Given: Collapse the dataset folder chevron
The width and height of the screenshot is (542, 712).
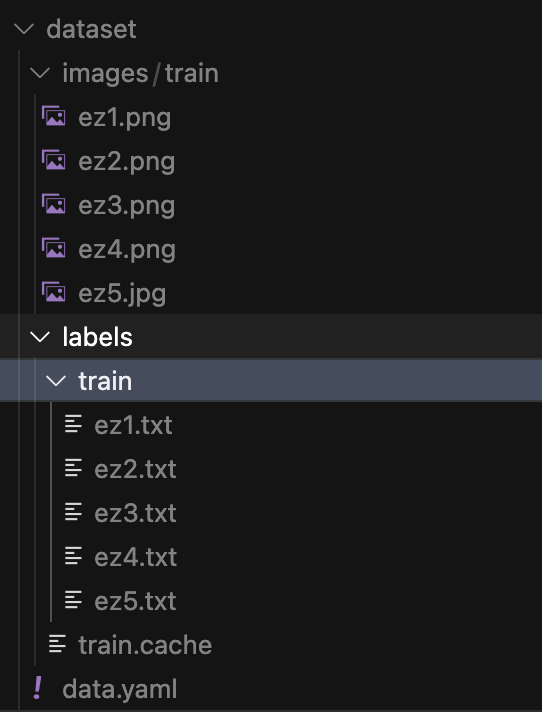Looking at the screenshot, I should point(24,29).
